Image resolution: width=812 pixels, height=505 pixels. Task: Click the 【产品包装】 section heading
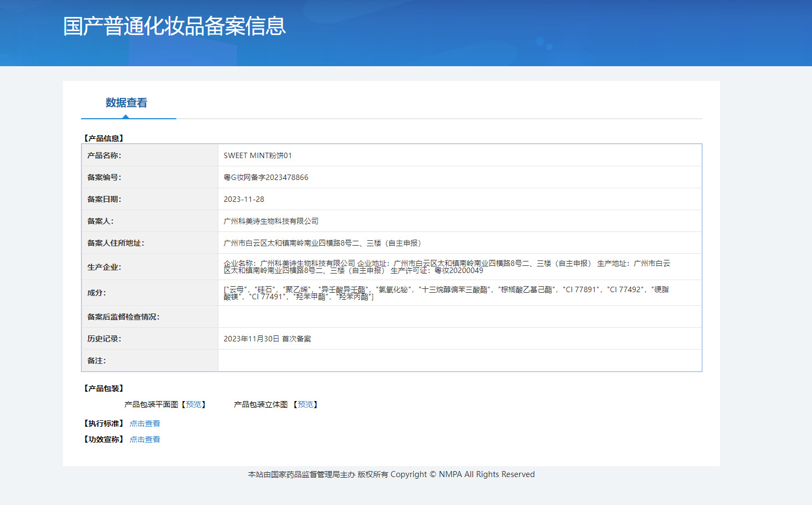pos(103,388)
